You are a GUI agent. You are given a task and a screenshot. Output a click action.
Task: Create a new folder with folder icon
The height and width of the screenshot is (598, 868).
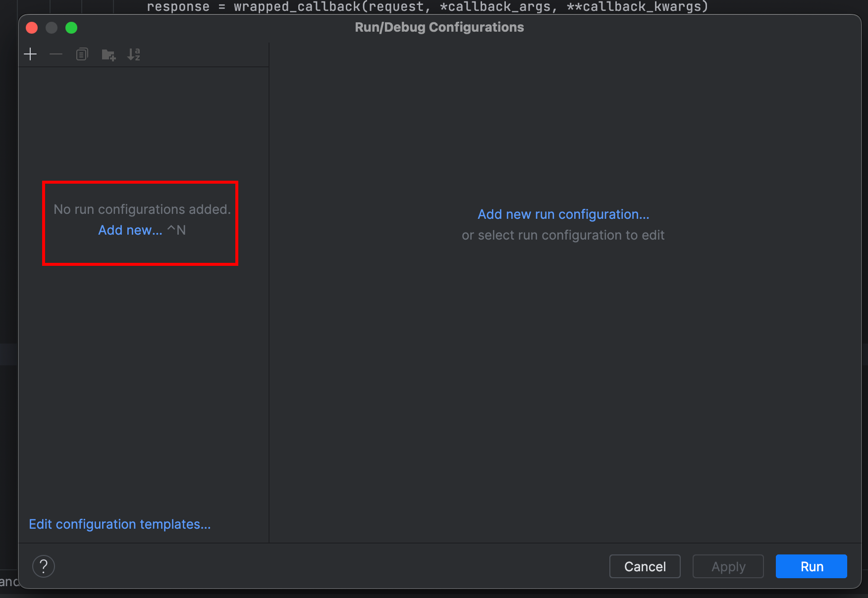[x=108, y=54]
